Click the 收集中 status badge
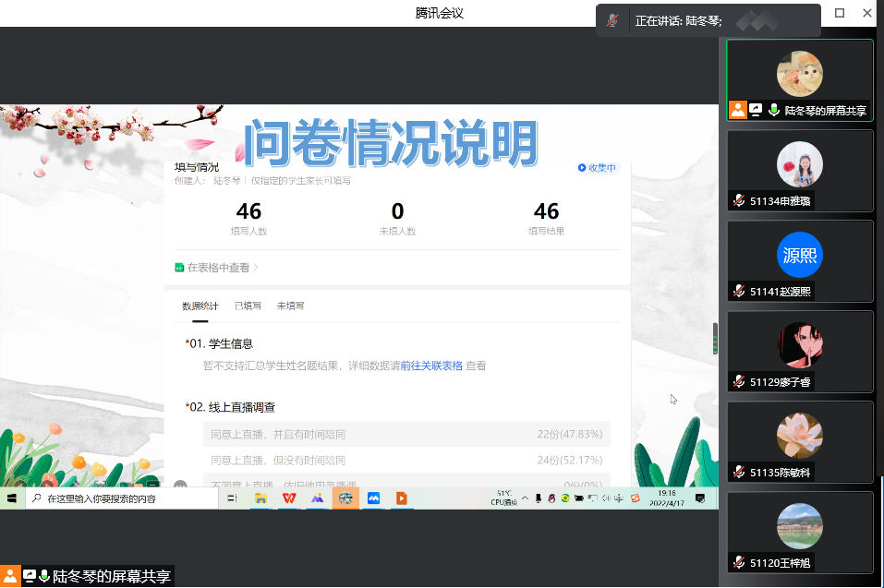 (597, 168)
